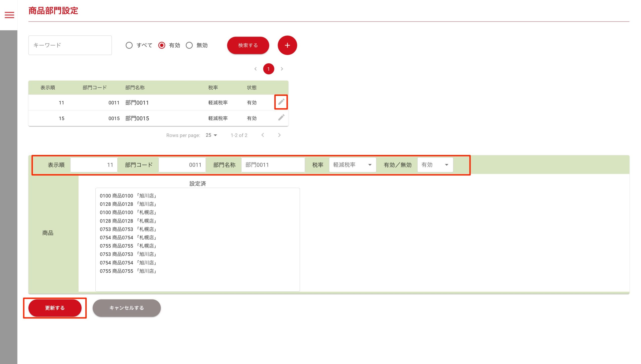The image size is (641, 364).
Task: Click the 検索する button
Action: pyautogui.click(x=248, y=45)
